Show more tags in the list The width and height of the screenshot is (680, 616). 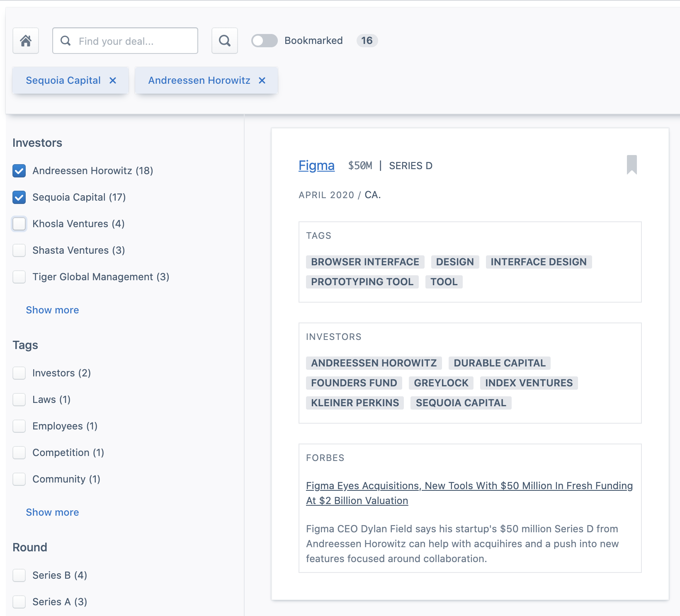point(52,512)
